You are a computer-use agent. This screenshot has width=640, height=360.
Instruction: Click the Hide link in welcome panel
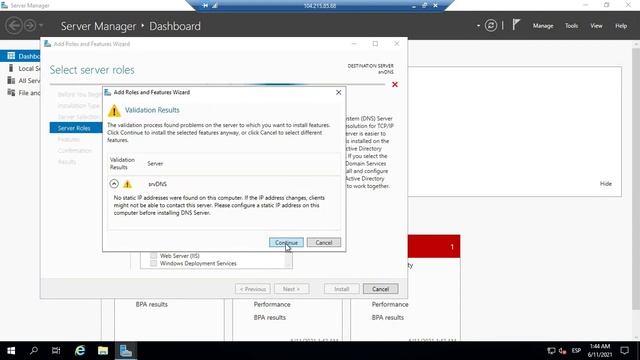click(x=606, y=184)
